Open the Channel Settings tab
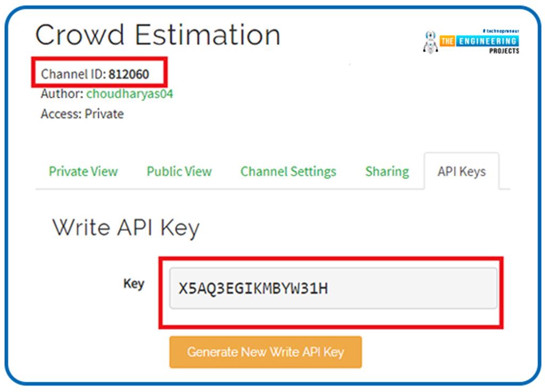The width and height of the screenshot is (545, 392). (x=288, y=172)
